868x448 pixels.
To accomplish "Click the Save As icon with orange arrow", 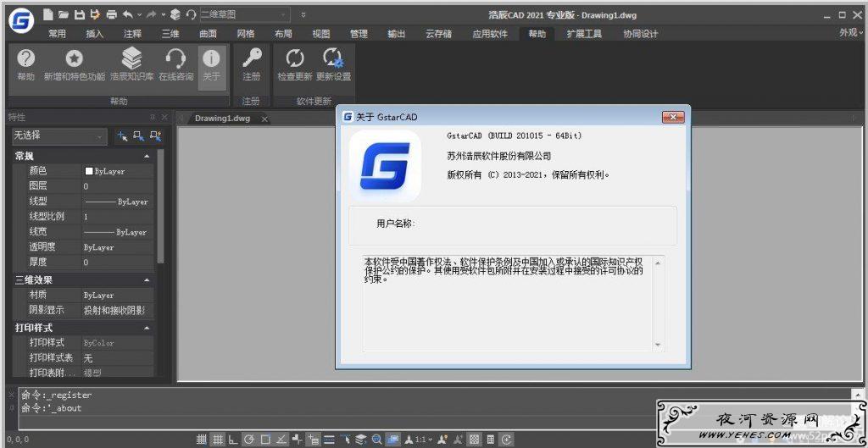I will point(95,14).
